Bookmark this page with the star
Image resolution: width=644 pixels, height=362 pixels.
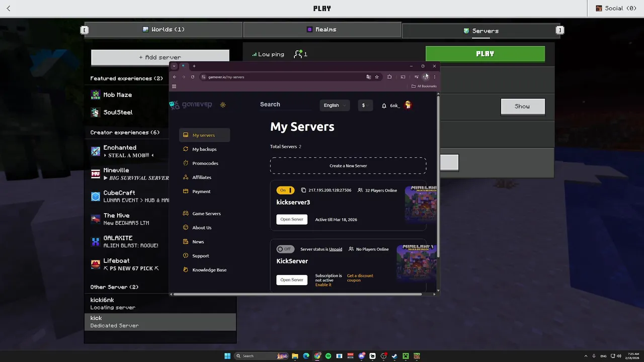[377, 77]
